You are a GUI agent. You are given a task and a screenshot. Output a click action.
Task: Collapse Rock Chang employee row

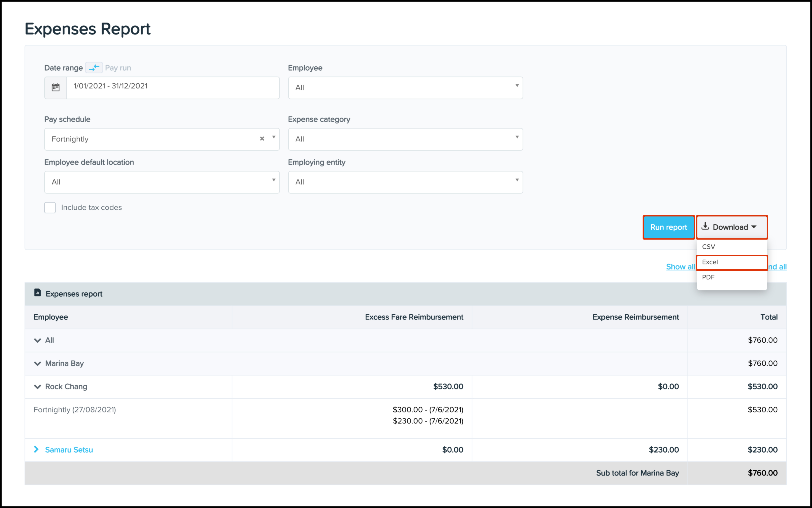(x=38, y=387)
